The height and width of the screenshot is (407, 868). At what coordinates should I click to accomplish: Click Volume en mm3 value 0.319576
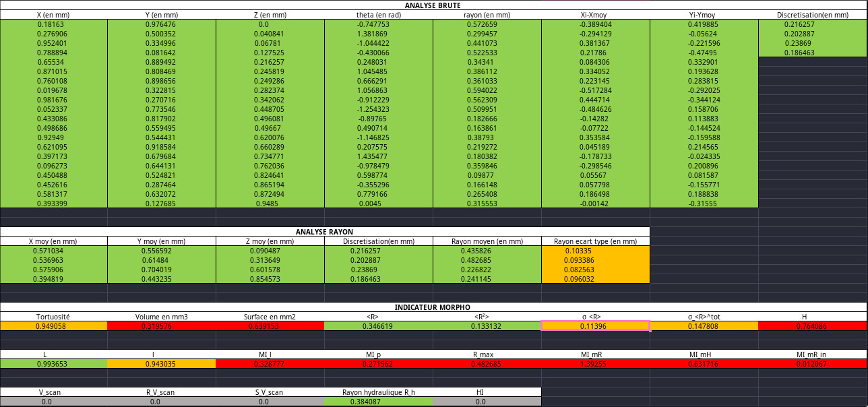click(x=162, y=326)
